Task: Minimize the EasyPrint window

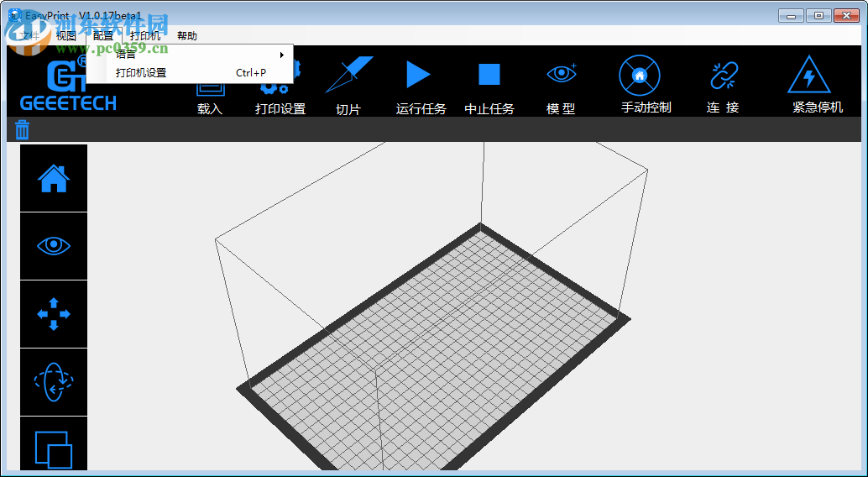Action: pyautogui.click(x=791, y=16)
